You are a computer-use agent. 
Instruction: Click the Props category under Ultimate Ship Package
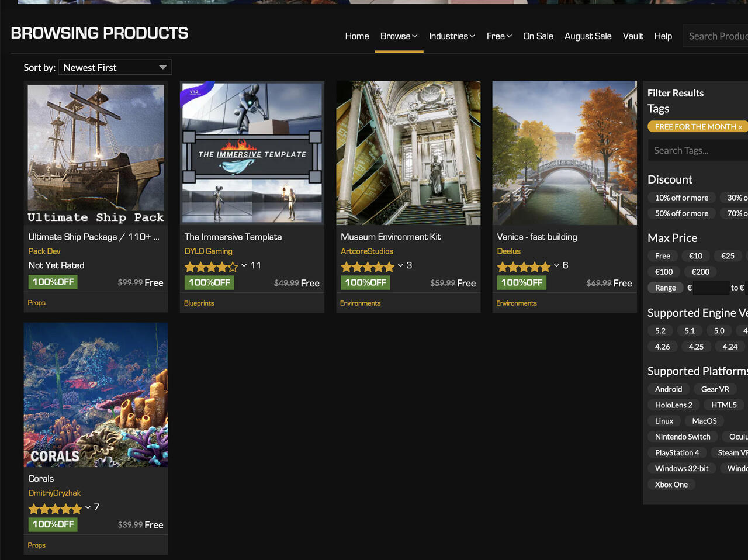(37, 303)
